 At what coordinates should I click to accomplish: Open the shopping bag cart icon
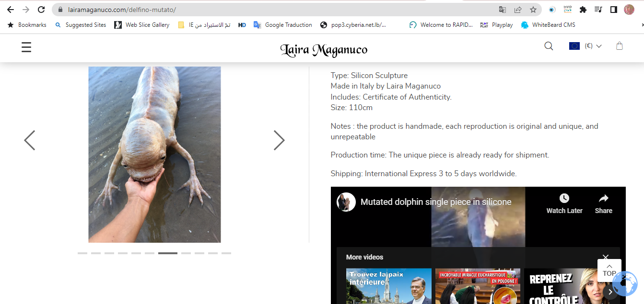click(619, 46)
